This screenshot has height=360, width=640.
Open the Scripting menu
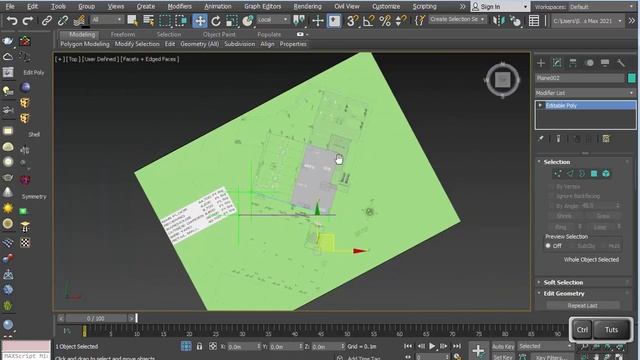(424, 7)
